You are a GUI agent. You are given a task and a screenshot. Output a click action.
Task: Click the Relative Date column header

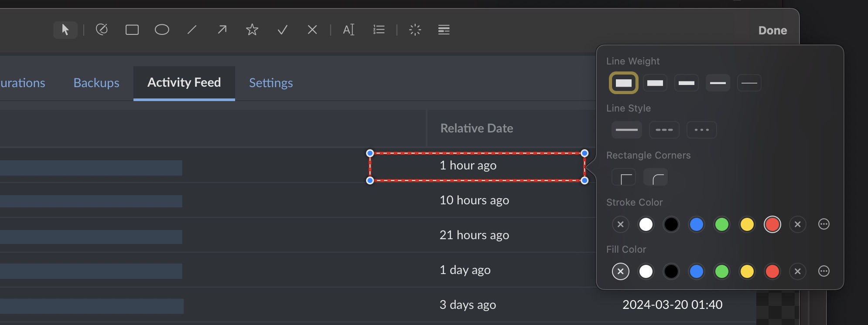(x=477, y=128)
